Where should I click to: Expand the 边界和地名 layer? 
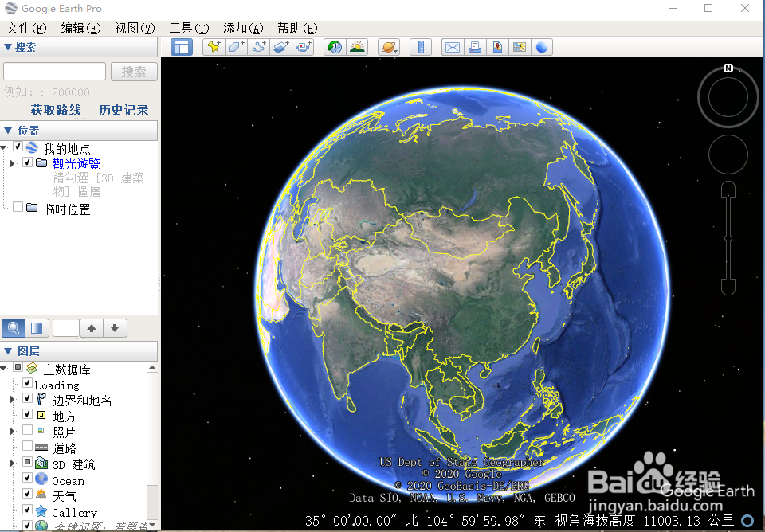click(x=13, y=399)
